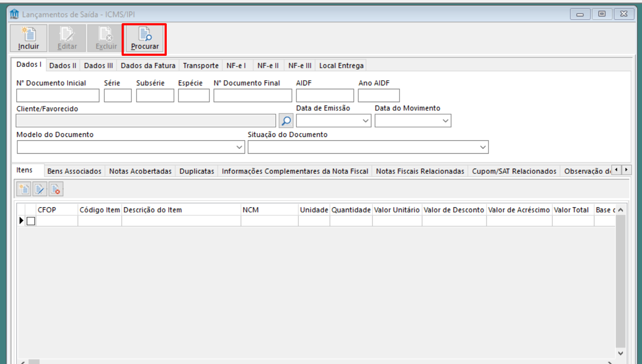642x364 pixels.
Task: Click Descrição do Item column header
Action: coord(181,210)
